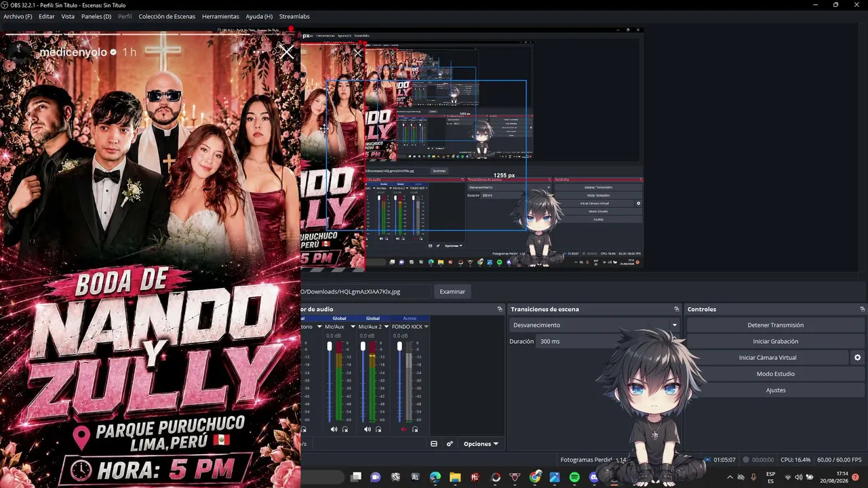Open File Explorer from taskbar

click(x=456, y=478)
